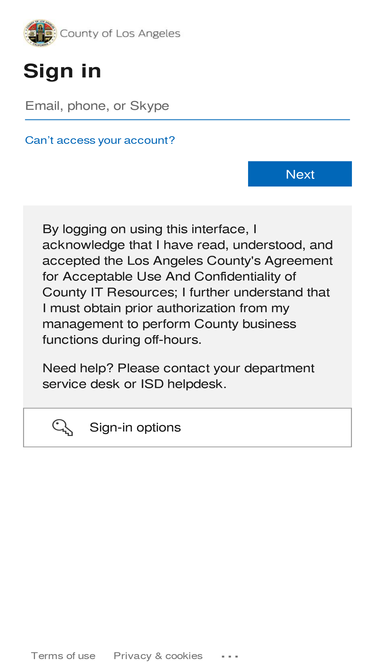Open Terms of use link
This screenshot has width=375, height=667.
coord(63,656)
